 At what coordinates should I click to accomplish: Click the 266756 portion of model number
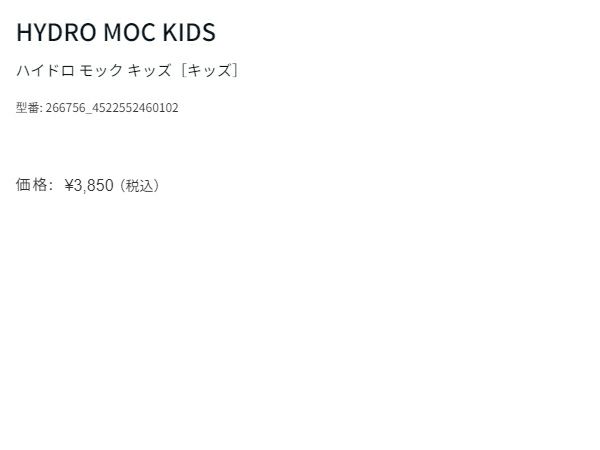click(65, 108)
